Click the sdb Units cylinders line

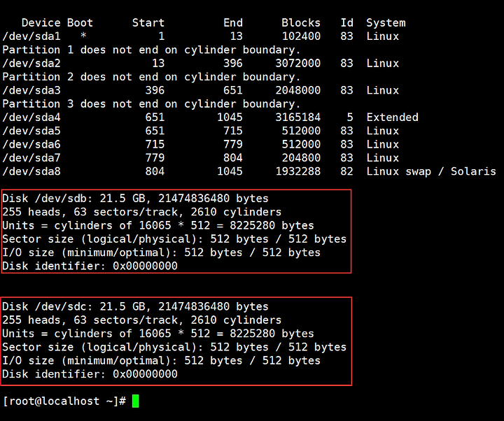[158, 225]
